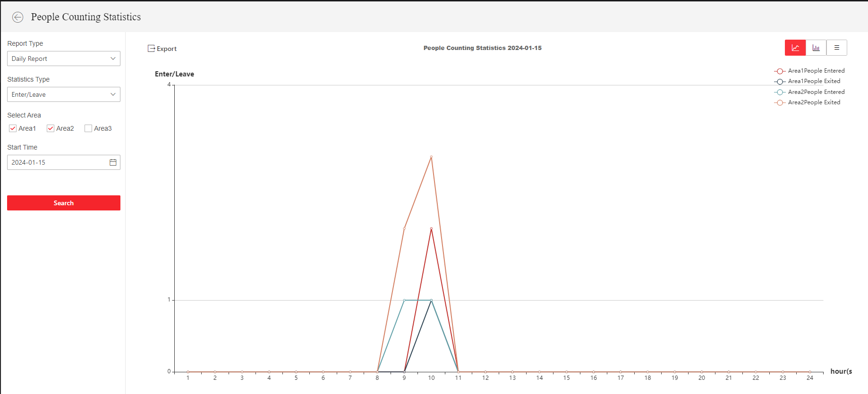Viewport: 868px width, 394px height.
Task: Switch to line chart view
Action: pos(795,48)
